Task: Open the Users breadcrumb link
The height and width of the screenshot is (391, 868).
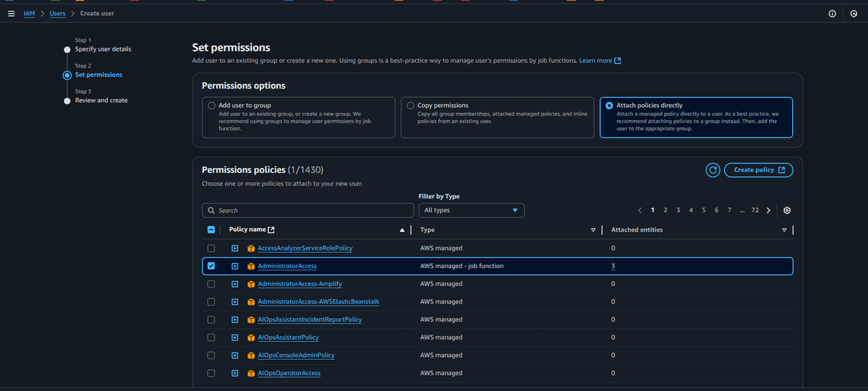Action: point(57,14)
